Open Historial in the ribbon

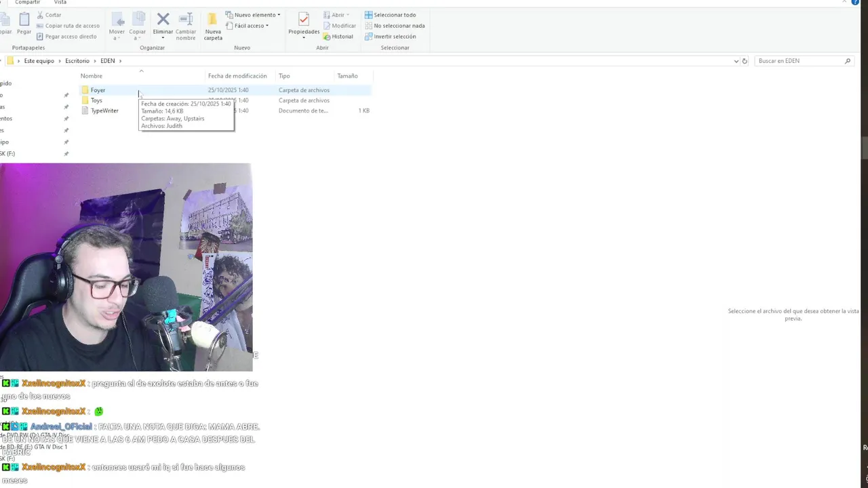click(x=338, y=37)
